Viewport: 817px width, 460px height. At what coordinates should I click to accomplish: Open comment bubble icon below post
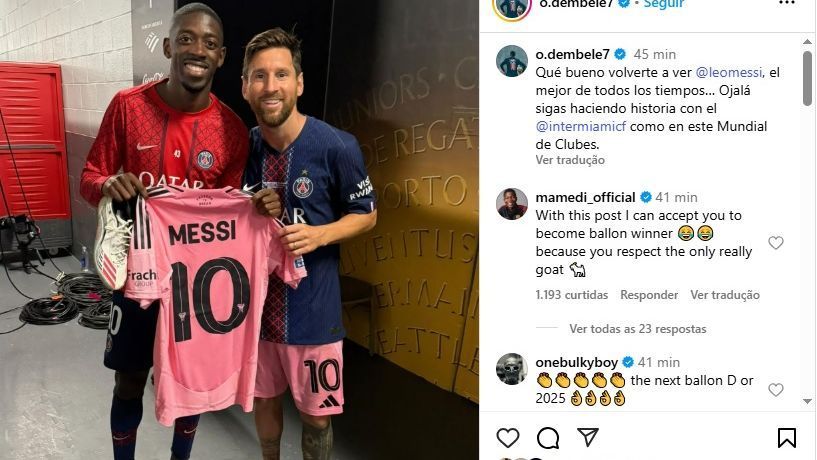pyautogui.click(x=548, y=438)
